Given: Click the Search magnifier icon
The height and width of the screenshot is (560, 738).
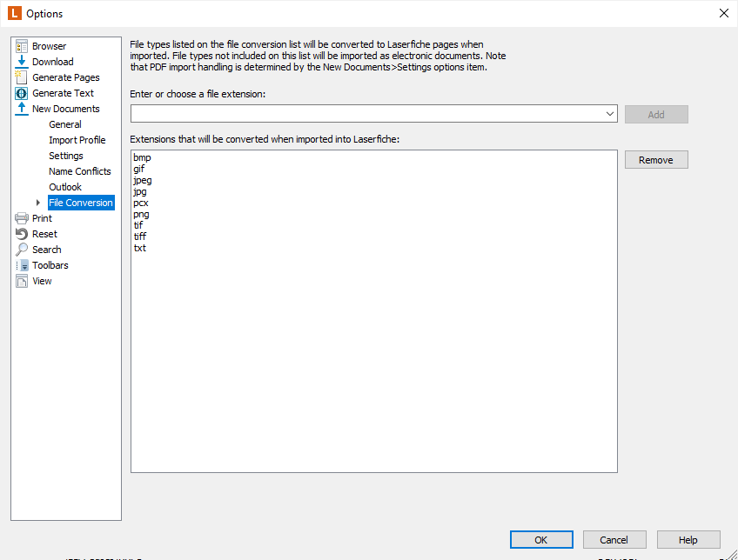Looking at the screenshot, I should (x=22, y=250).
